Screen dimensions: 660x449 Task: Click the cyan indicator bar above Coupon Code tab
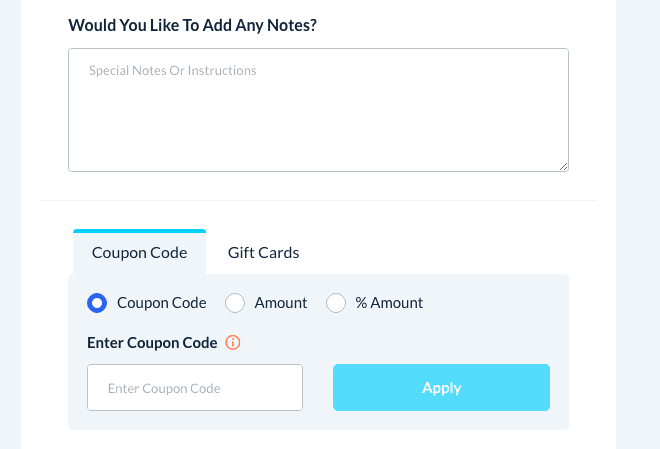[139, 231]
